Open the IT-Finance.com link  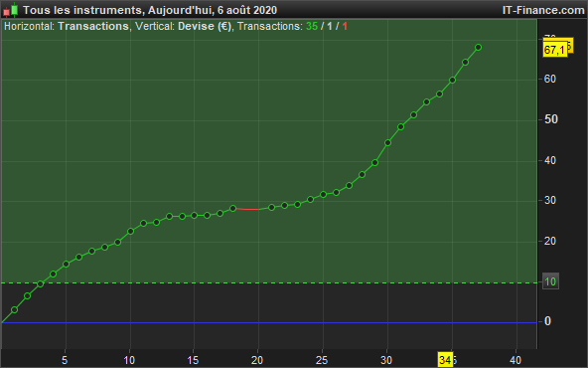pyautogui.click(x=543, y=10)
